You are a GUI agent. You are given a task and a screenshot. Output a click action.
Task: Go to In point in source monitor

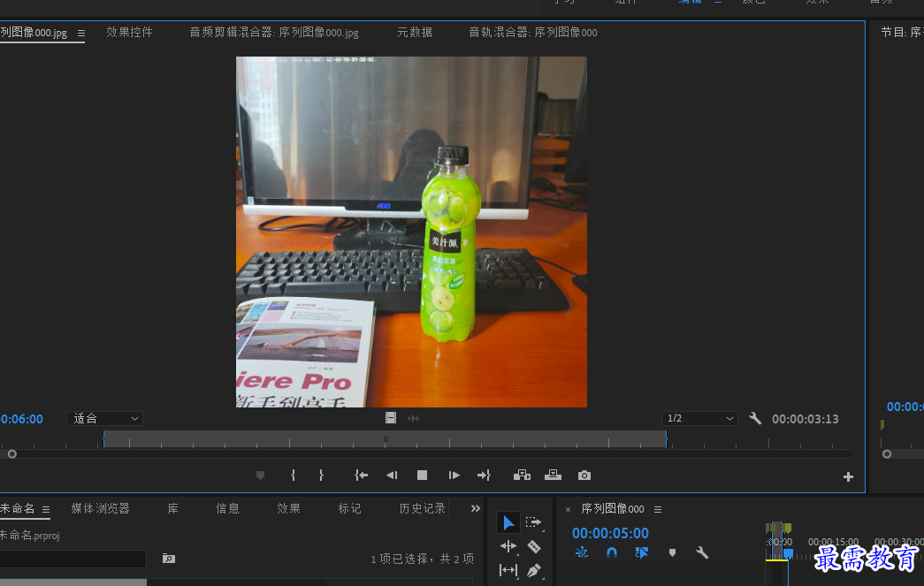tap(362, 476)
